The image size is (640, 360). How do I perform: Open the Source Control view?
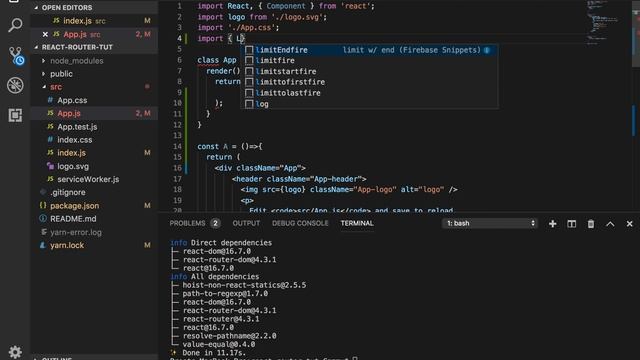tap(16, 56)
